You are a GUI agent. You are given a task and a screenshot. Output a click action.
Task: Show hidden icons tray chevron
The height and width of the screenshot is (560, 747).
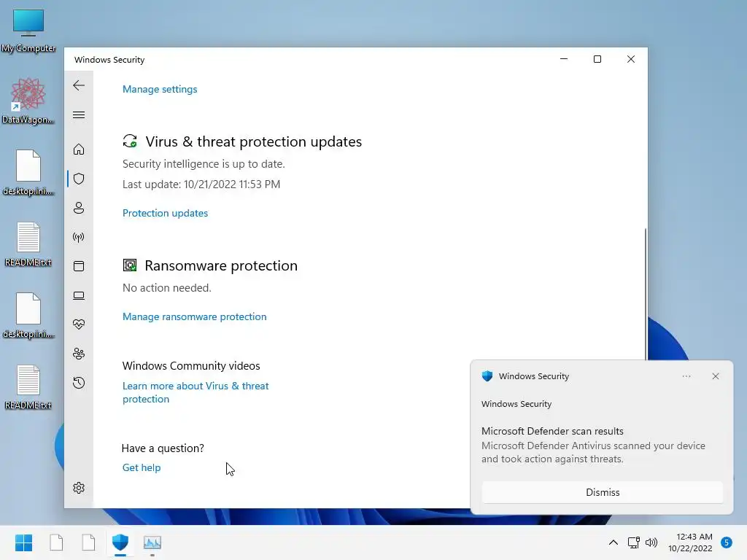(613, 542)
